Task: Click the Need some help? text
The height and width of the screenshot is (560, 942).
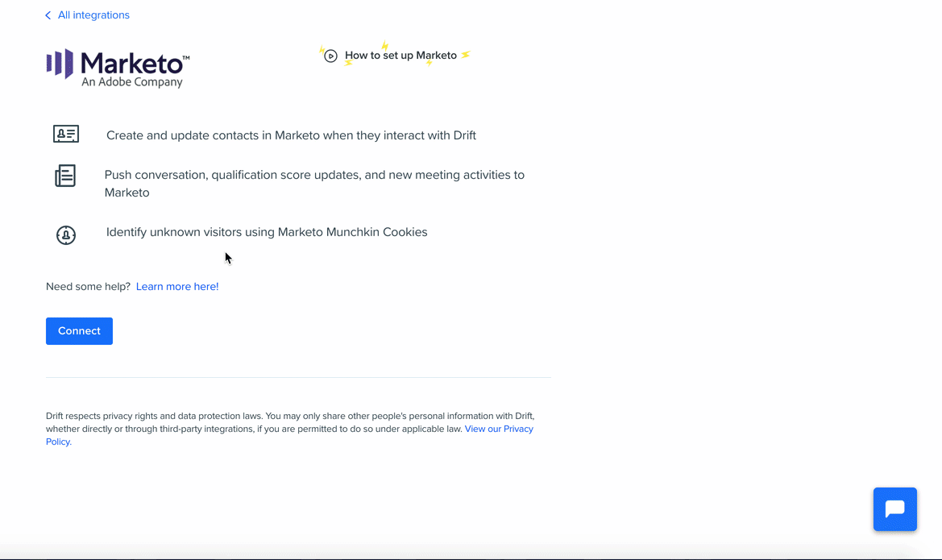Action: tap(89, 287)
